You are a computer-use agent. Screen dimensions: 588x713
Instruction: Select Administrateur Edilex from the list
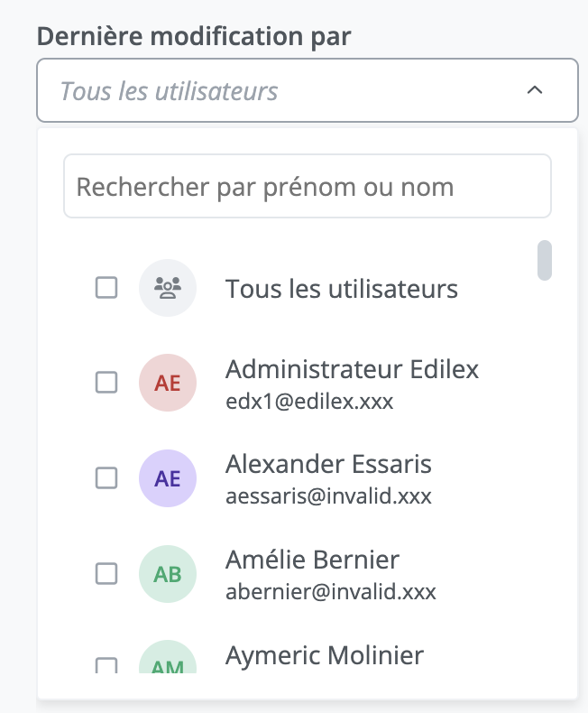[352, 369]
